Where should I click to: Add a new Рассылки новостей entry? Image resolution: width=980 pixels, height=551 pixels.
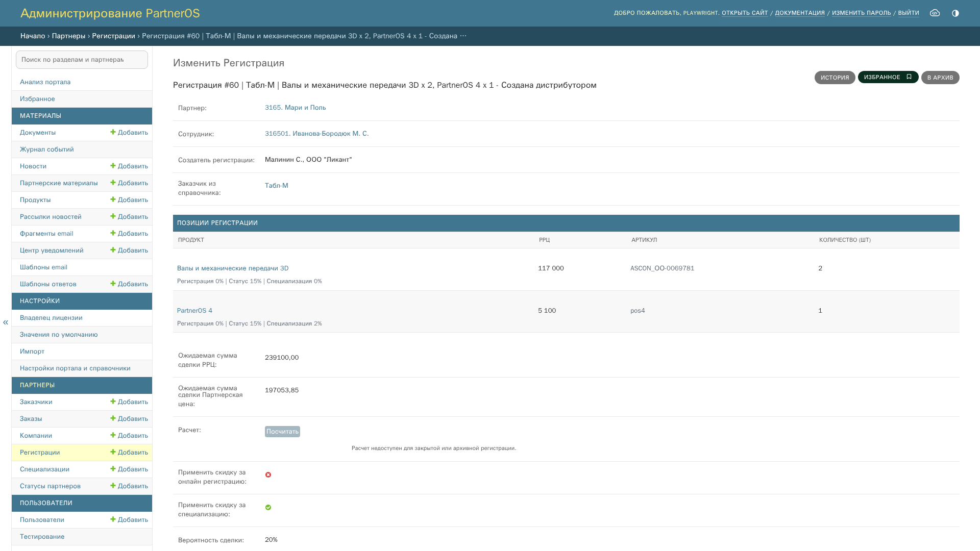[x=129, y=217]
